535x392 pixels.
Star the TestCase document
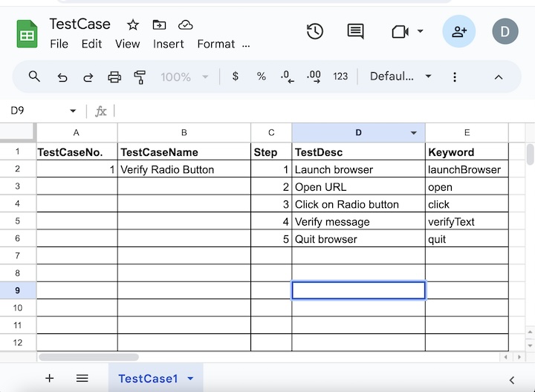pos(133,24)
